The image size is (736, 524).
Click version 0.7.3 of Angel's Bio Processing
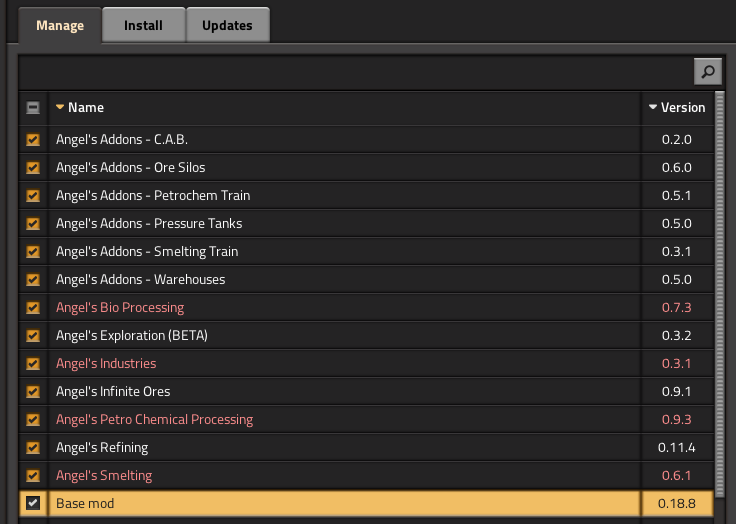676,308
